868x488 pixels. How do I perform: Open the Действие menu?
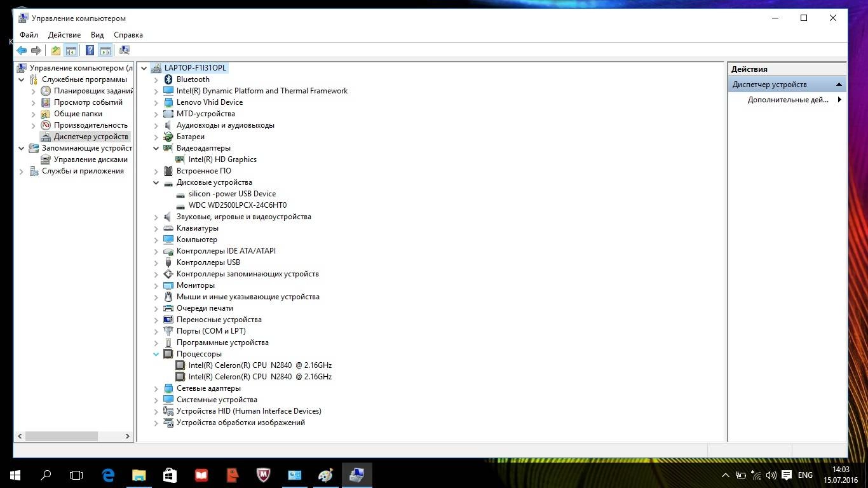[x=64, y=35]
